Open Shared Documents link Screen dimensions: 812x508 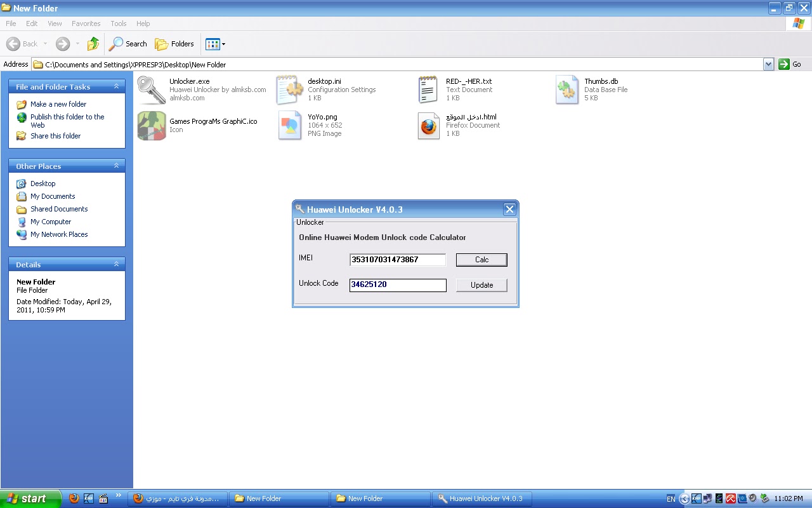[x=59, y=209]
